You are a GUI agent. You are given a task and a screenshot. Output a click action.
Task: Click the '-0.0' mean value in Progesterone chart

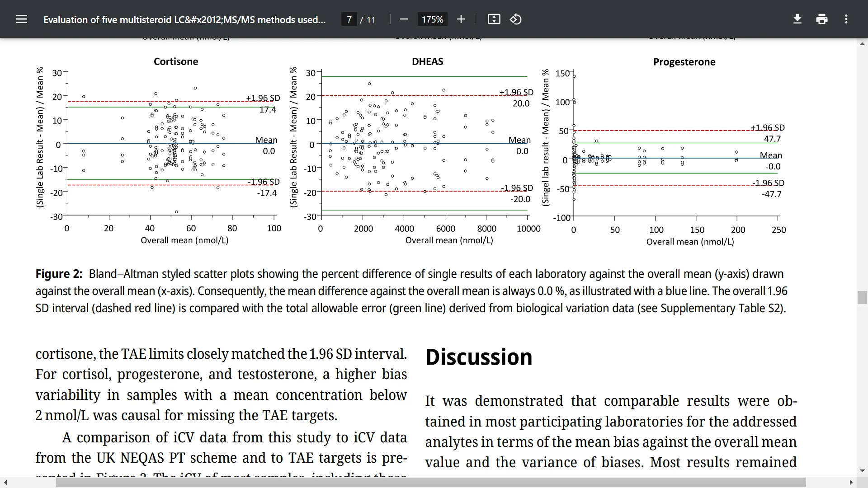[773, 166]
